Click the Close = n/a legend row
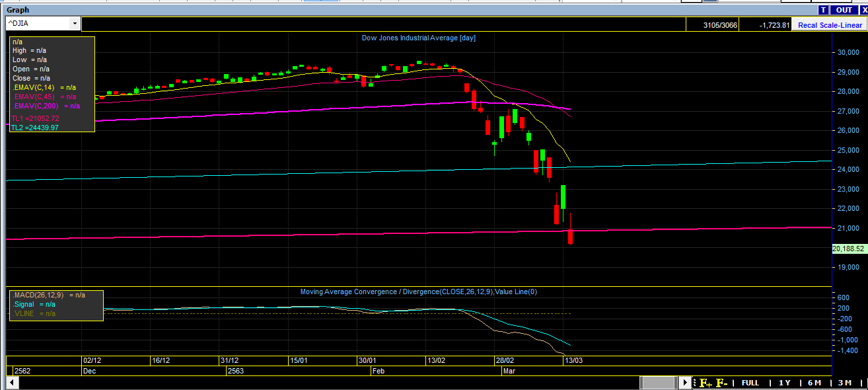 coord(31,78)
